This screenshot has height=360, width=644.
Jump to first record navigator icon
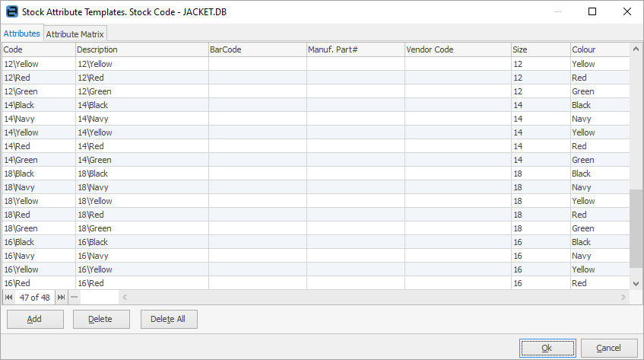click(x=8, y=297)
